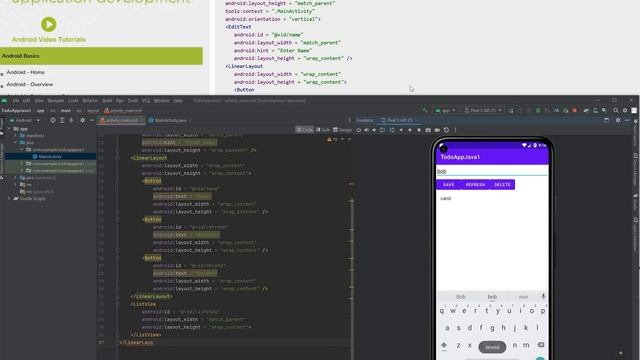Expand the res folder node

16,184
